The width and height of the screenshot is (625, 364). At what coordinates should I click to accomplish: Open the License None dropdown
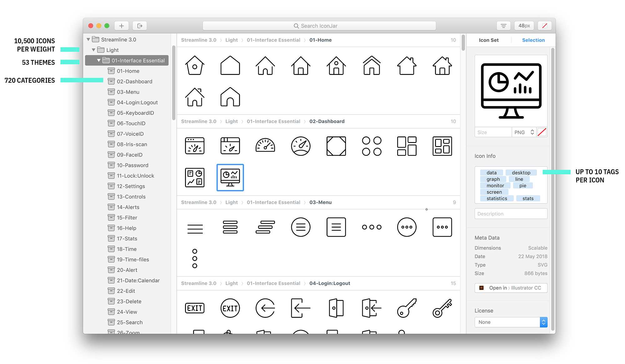click(511, 322)
